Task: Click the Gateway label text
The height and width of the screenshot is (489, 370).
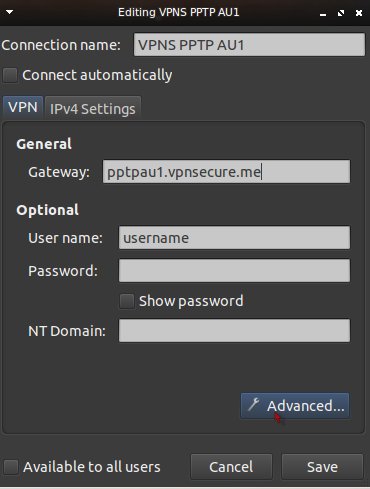Action: pyautogui.click(x=59, y=172)
